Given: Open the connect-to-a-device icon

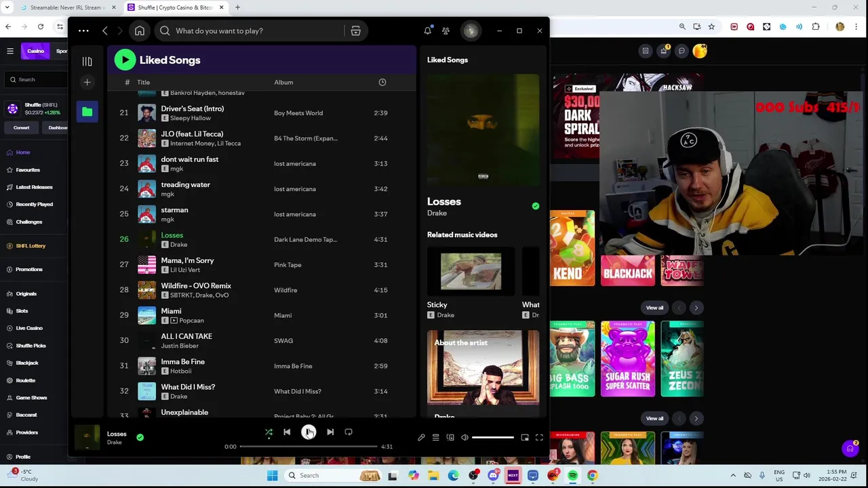Looking at the screenshot, I should pos(450,438).
